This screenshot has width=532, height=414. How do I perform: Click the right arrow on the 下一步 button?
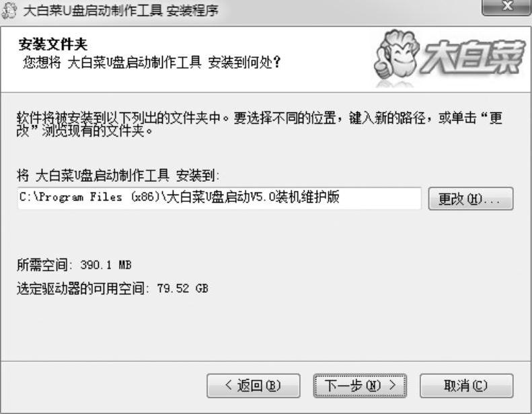click(393, 385)
